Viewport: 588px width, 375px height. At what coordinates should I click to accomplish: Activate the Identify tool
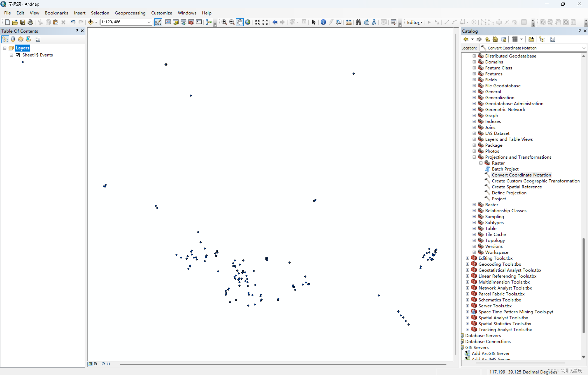coord(323,22)
